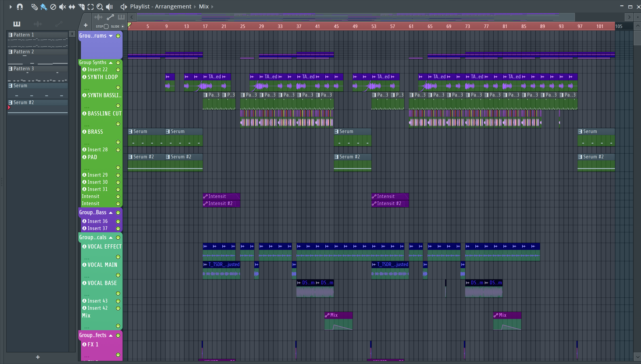Select the Slice tool

point(81,7)
